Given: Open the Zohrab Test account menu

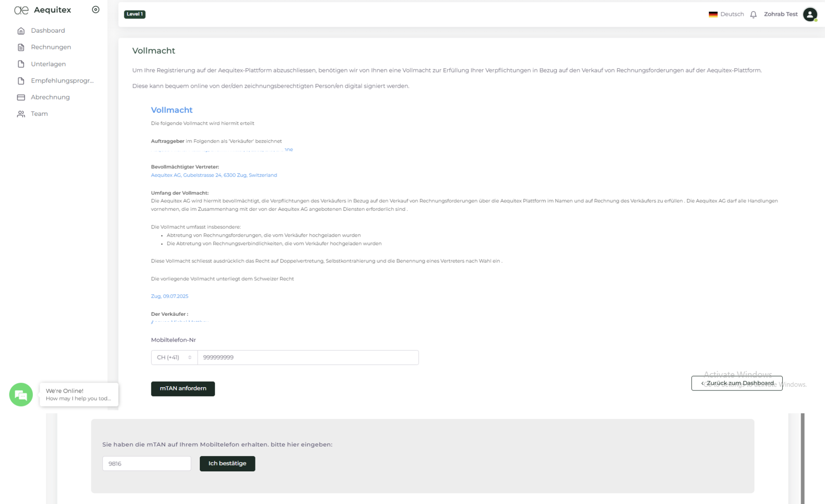Looking at the screenshot, I should (780, 14).
